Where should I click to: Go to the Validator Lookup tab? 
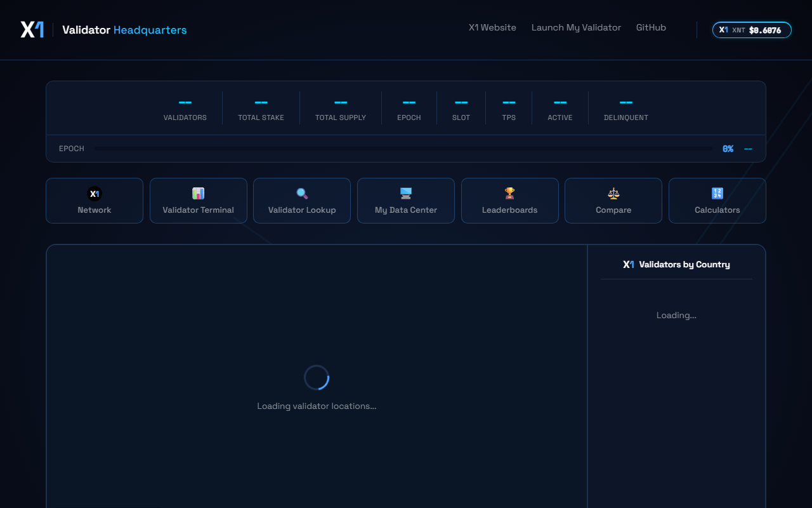pos(302,201)
